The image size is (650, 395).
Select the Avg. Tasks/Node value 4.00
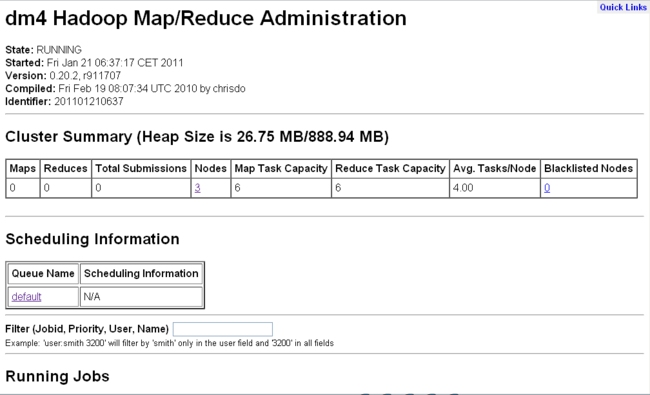(463, 188)
